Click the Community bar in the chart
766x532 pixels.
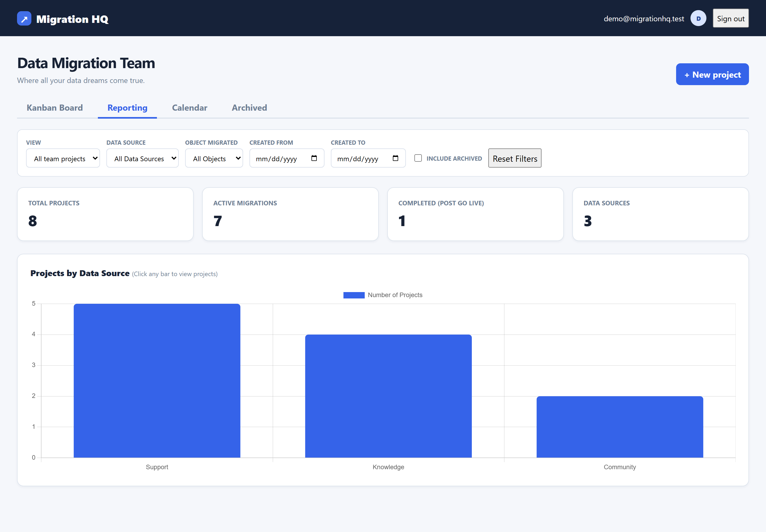pyautogui.click(x=620, y=427)
